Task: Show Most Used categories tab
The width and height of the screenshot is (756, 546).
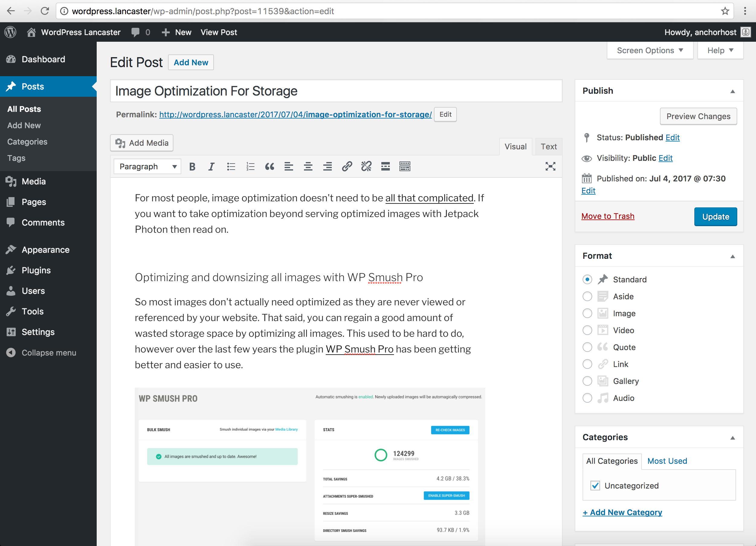Action: tap(667, 461)
